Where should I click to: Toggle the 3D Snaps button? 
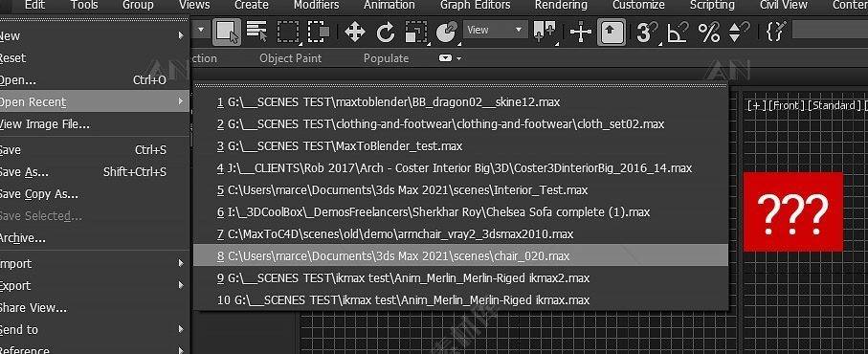[x=646, y=32]
